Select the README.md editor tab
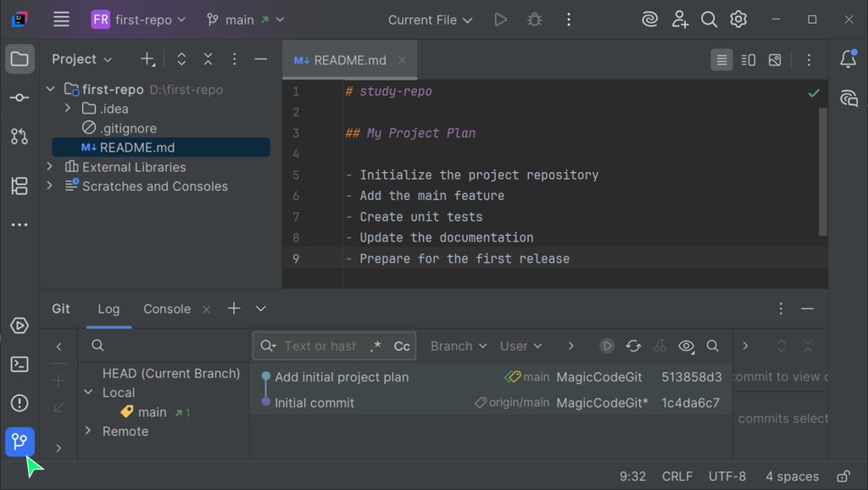Viewport: 868px width, 490px height. (x=350, y=60)
